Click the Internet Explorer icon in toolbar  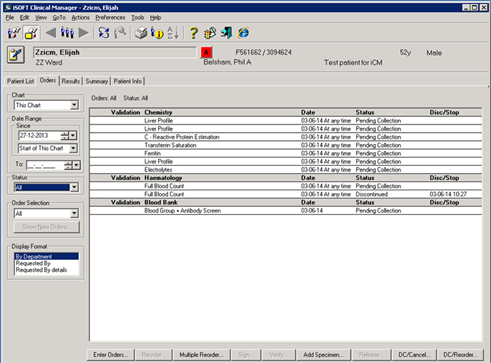tap(243, 33)
